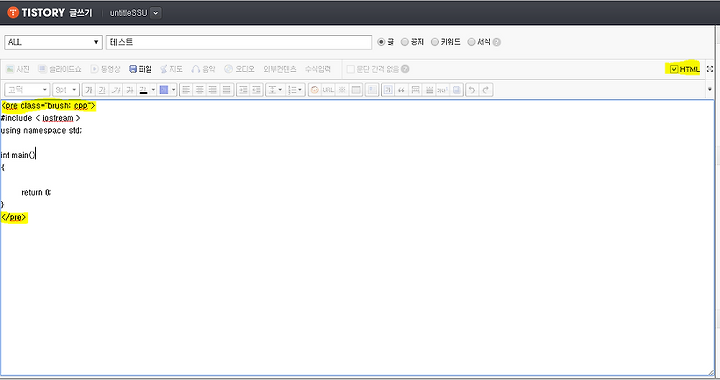Click the blue boxed character icon
This screenshot has height=380, width=720.
388,90
